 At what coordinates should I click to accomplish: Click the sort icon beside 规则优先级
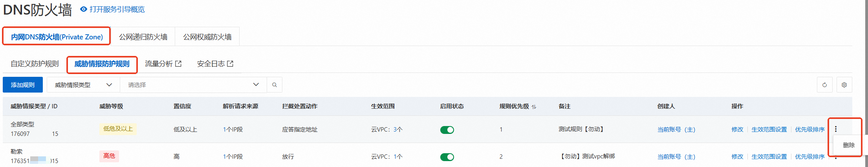[x=534, y=107]
